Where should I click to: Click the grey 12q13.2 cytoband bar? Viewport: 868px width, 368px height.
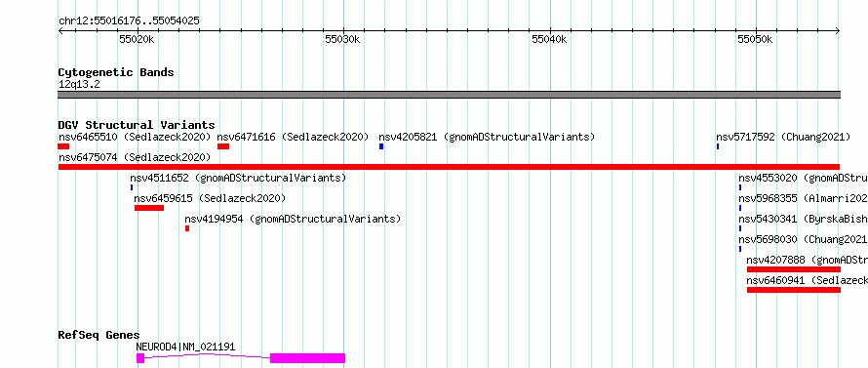[449, 95]
